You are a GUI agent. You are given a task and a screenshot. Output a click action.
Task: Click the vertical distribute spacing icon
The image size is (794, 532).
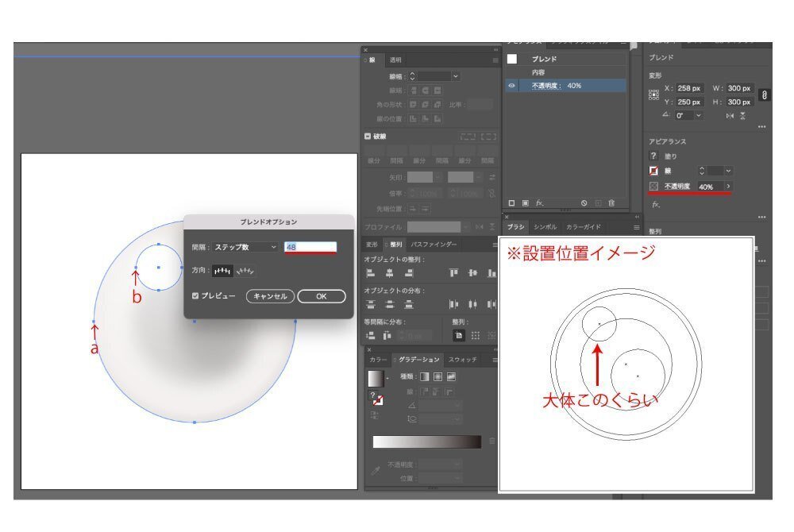[371, 335]
